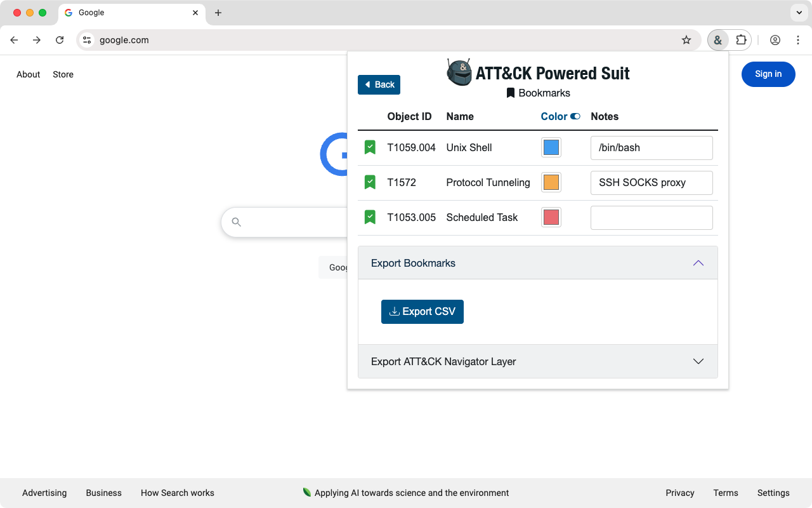Focus the address bar showing google.com
The height and width of the screenshot is (508, 812).
pos(388,40)
